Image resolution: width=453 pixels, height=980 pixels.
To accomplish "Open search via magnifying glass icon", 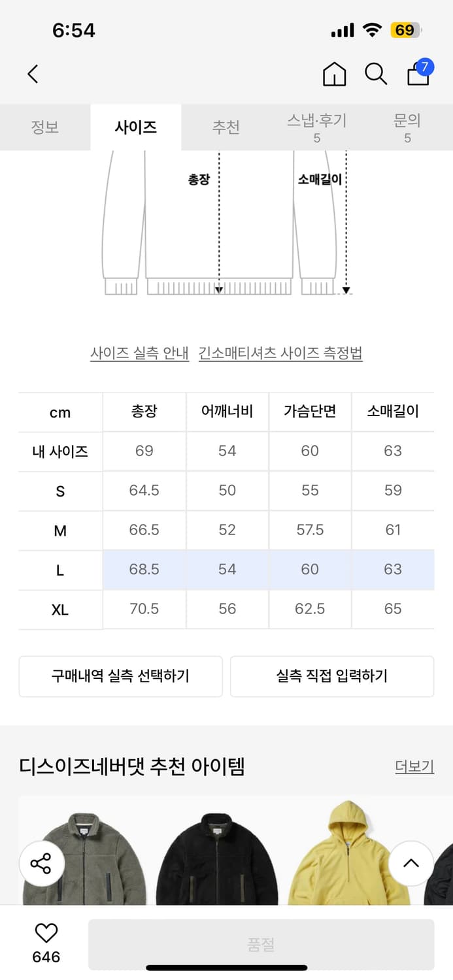I will point(375,74).
